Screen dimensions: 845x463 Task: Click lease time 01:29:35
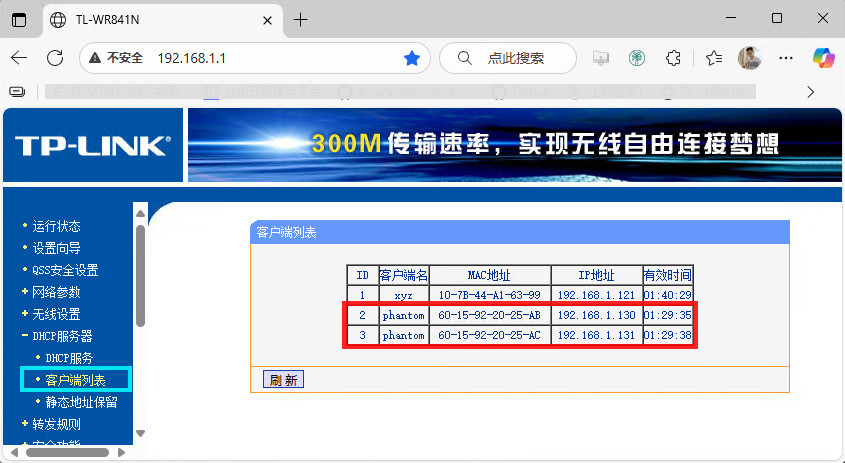click(668, 315)
